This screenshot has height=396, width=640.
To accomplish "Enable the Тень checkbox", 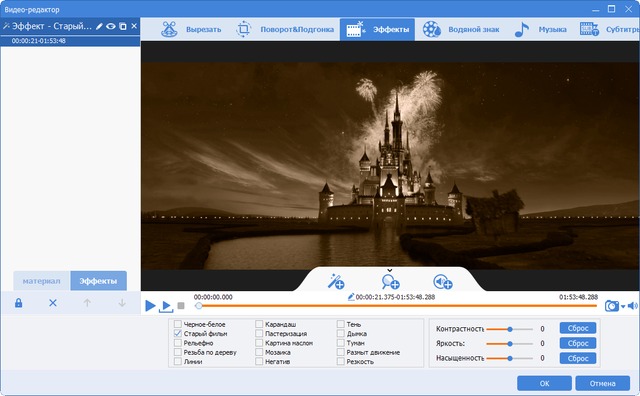I will pyautogui.click(x=340, y=324).
